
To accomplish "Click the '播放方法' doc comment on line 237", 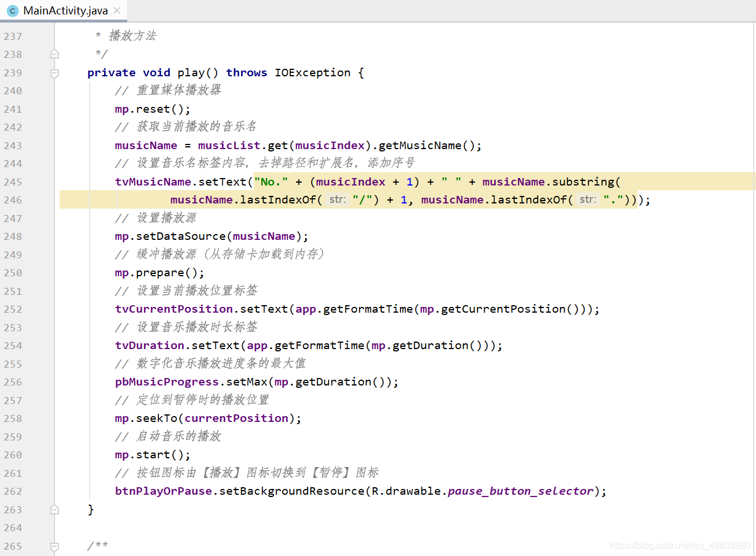I will pyautogui.click(x=133, y=36).
